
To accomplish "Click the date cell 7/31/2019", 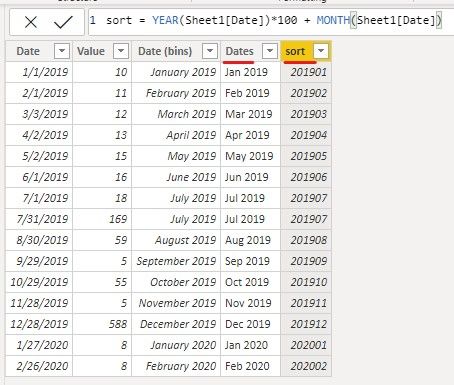I will (x=39, y=219).
